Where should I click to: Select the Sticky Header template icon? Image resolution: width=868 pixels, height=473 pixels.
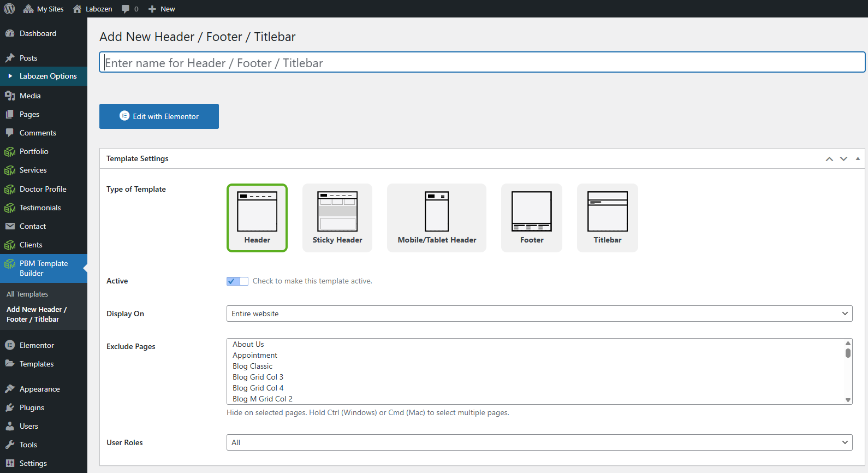[337, 212]
